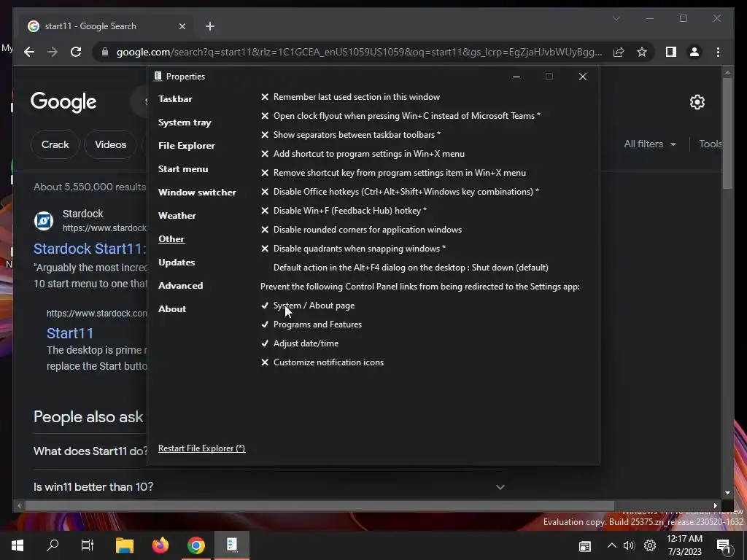Open the All filters dropdown
The width and height of the screenshot is (747, 560).
point(650,144)
